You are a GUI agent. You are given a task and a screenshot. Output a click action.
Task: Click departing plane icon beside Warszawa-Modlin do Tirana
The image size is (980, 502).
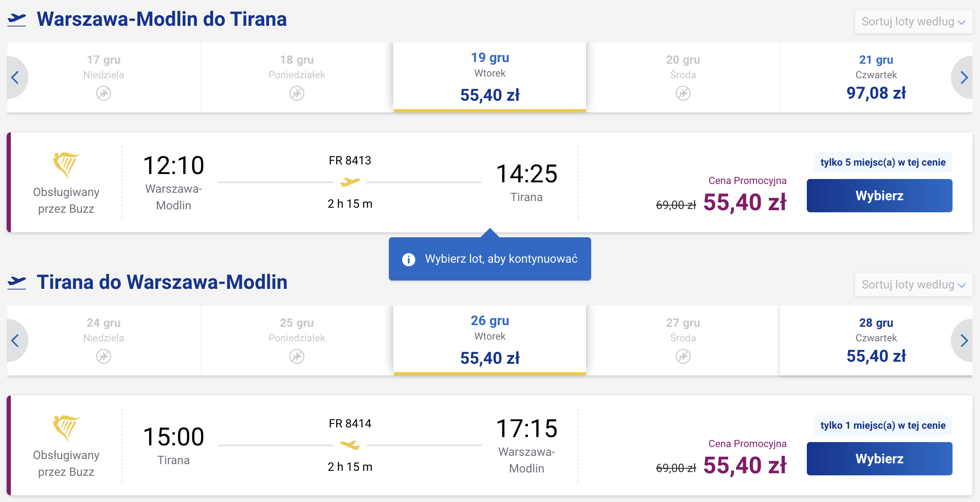pos(17,20)
